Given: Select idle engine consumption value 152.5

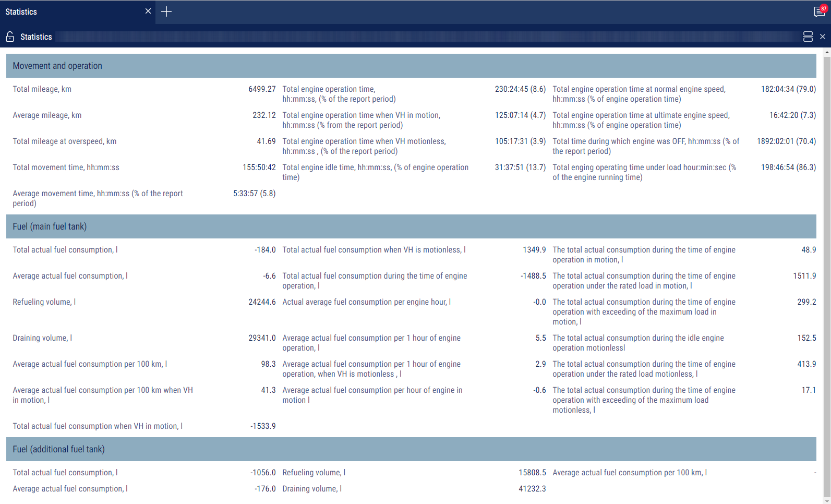Looking at the screenshot, I should click(x=806, y=338).
